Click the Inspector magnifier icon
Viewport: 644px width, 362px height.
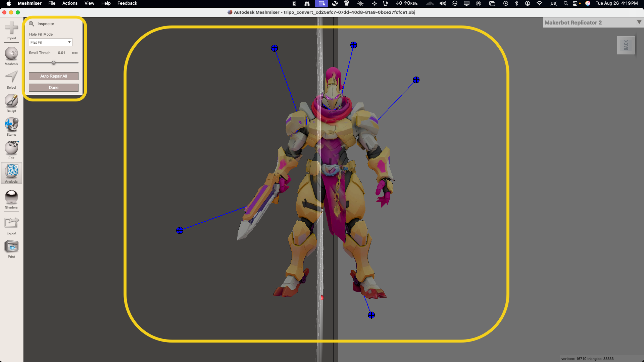point(32,24)
